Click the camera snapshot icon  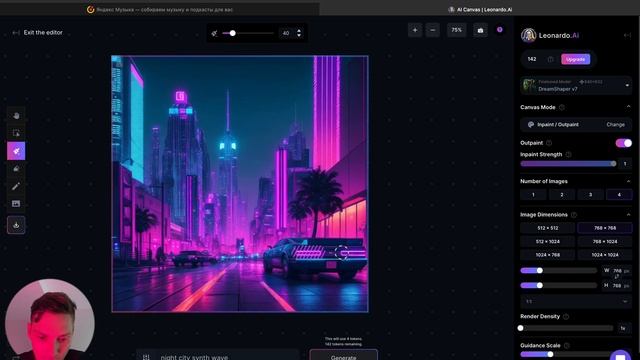480,30
